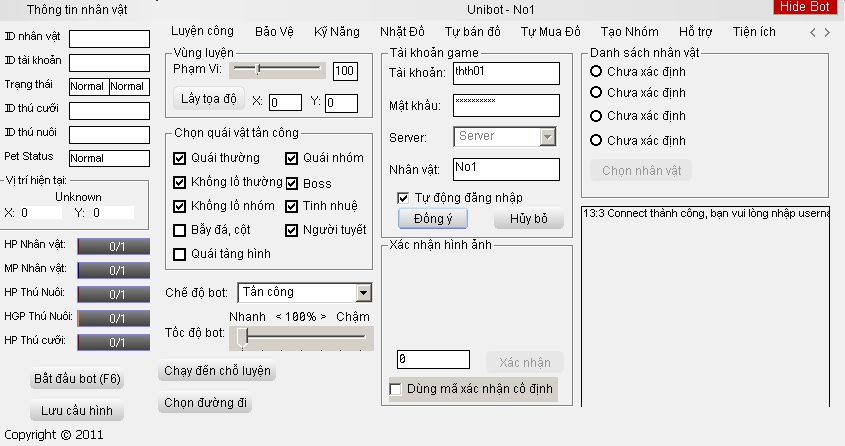Screen dimensions: 845x446
Task: Toggle the Boss checkbox
Action: [x=292, y=184]
